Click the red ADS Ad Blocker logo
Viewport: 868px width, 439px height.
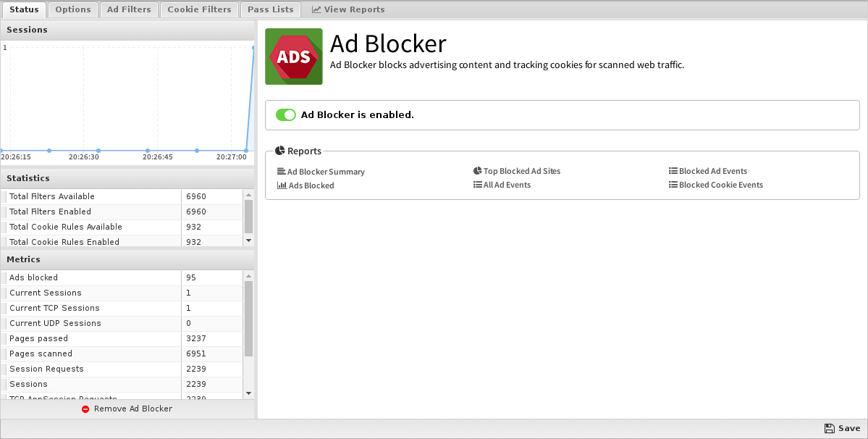coord(294,57)
